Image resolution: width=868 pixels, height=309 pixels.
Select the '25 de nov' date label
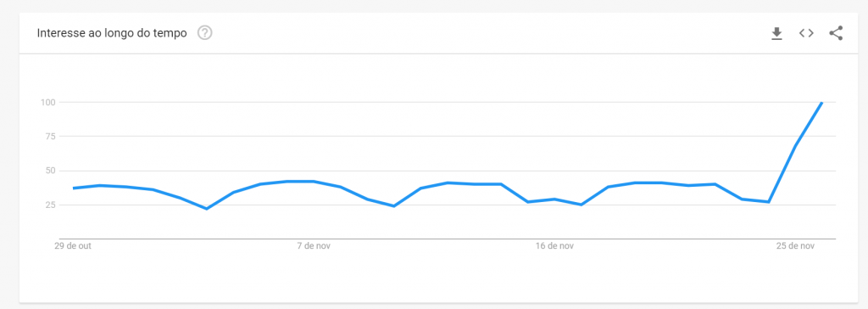(795, 246)
